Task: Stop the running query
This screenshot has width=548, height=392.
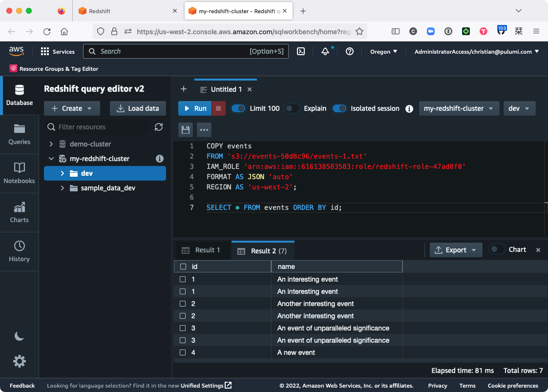Action: [218, 108]
